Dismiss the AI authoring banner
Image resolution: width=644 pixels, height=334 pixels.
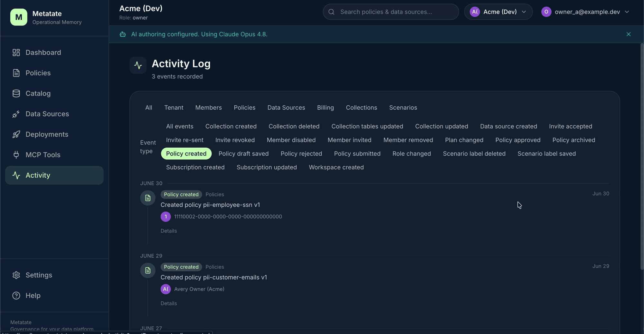629,34
